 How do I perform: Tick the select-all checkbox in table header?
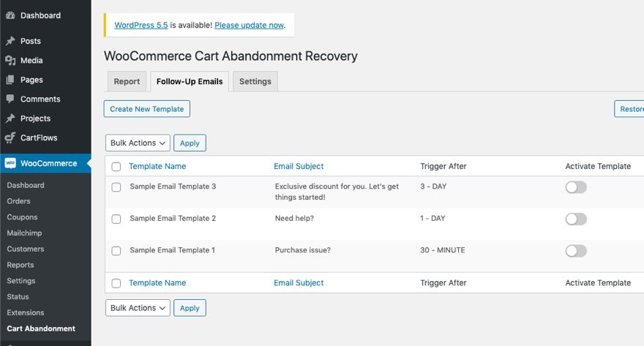(116, 167)
